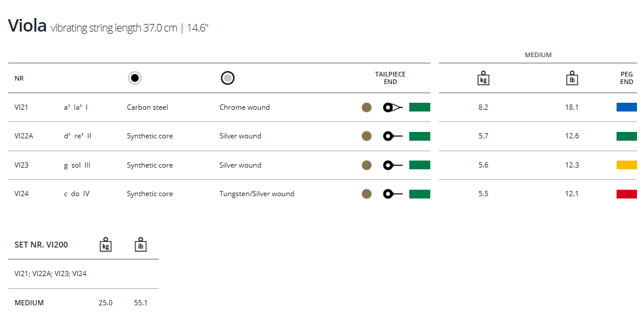Click the brown dot in the VI23 row
This screenshot has width=644, height=317.
367,165
